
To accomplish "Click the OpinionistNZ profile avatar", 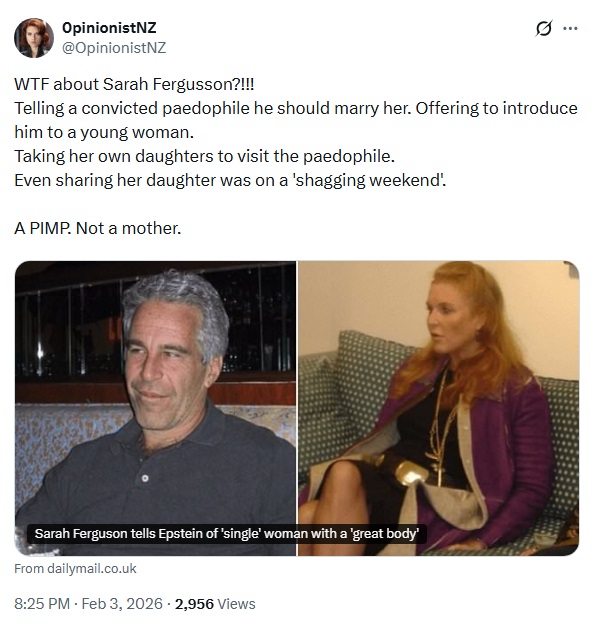I will tap(34, 38).
